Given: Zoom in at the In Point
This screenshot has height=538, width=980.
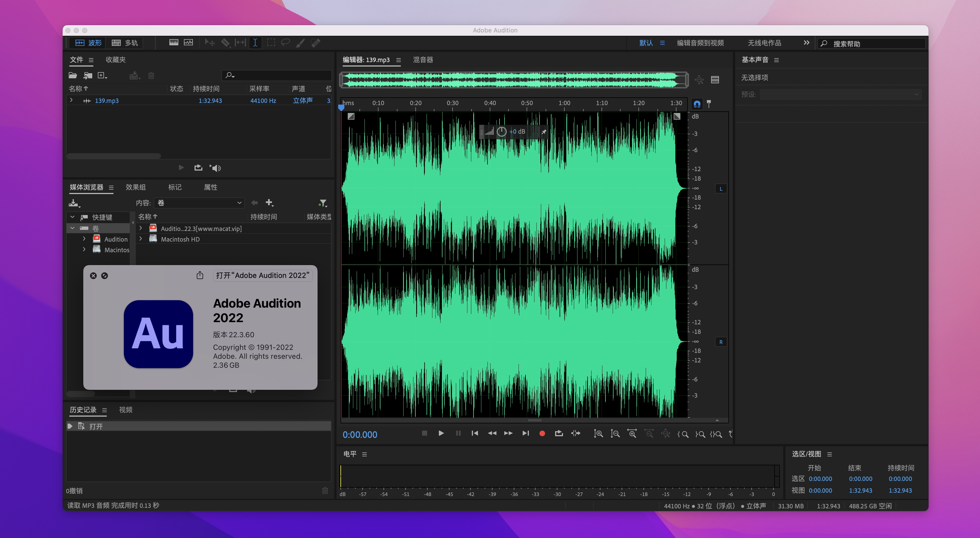Looking at the screenshot, I should 683,434.
